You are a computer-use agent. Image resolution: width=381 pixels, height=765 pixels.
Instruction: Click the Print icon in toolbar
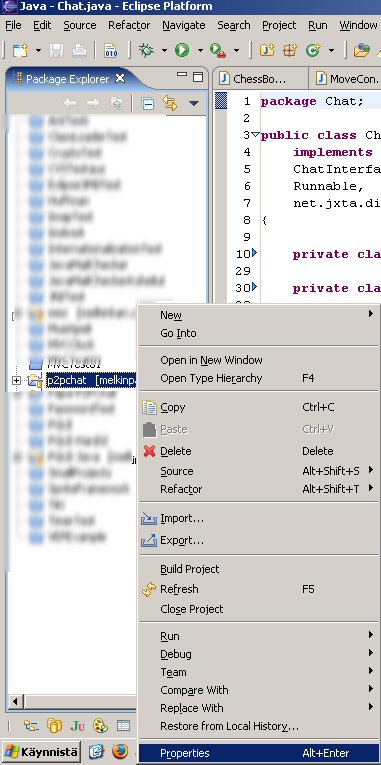(x=80, y=50)
